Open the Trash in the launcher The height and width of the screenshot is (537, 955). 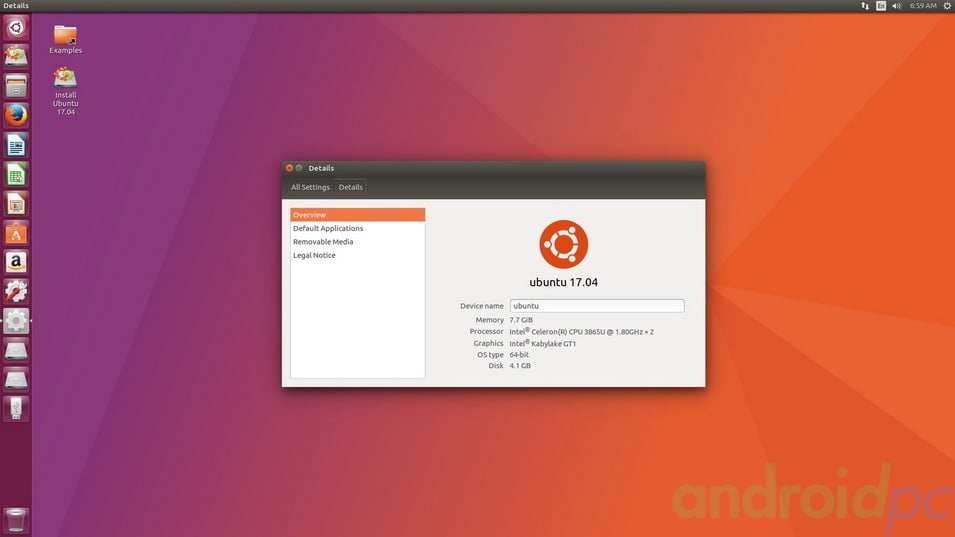pos(16,521)
